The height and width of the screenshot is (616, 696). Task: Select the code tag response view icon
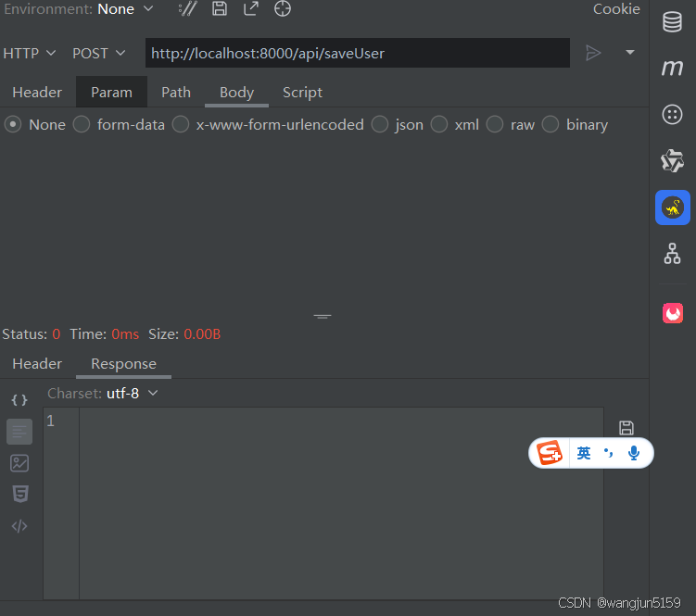pyautogui.click(x=19, y=526)
